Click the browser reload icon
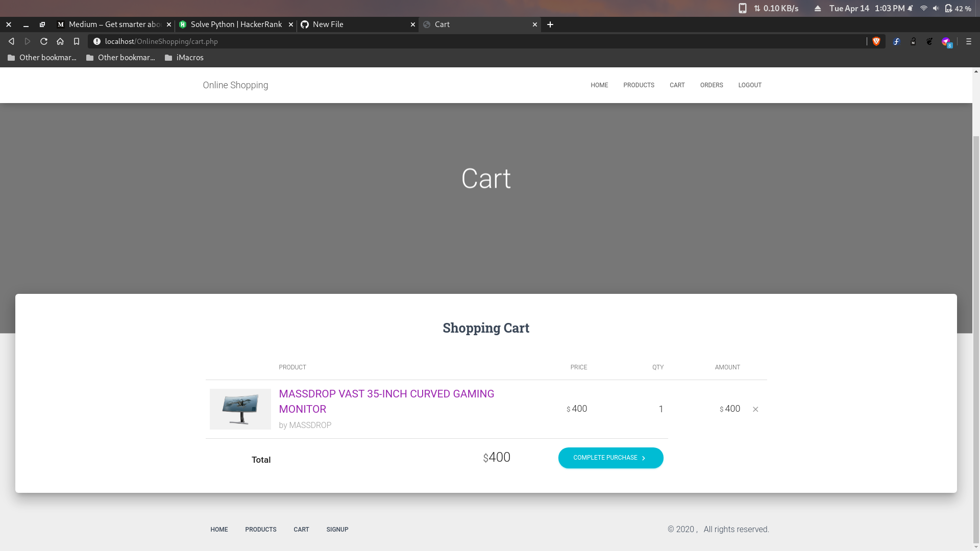The width and height of the screenshot is (980, 551). coord(44,41)
